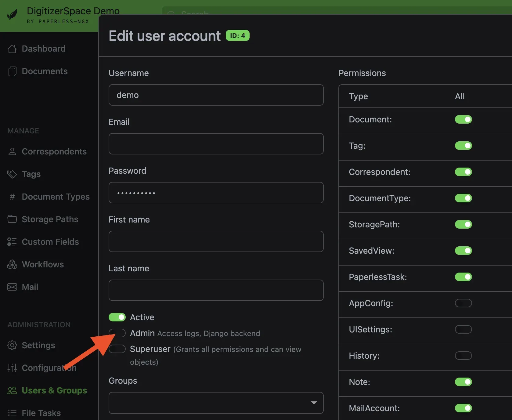Open the Correspondents page

tap(54, 151)
